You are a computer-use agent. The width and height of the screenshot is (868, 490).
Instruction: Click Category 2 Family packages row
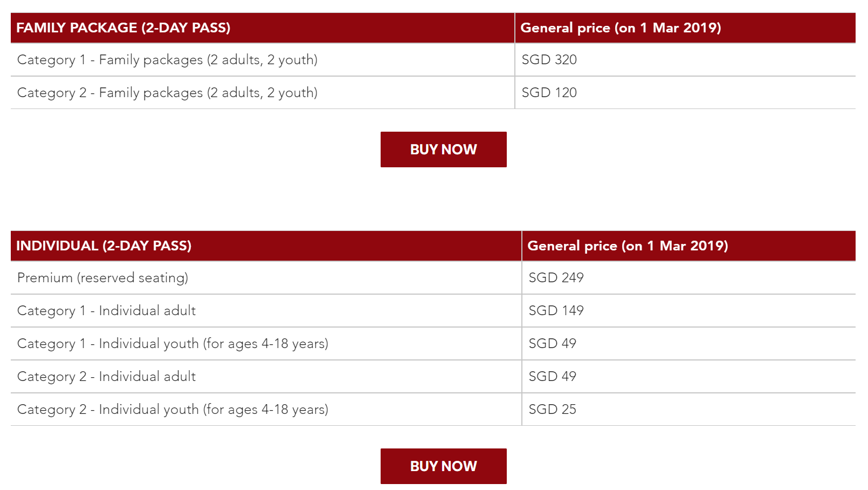[433, 93]
